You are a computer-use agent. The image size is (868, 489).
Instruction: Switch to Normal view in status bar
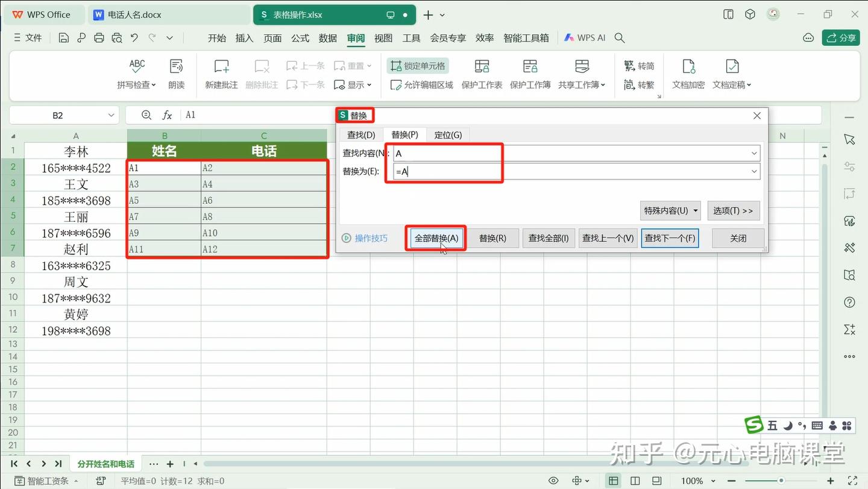pos(614,481)
